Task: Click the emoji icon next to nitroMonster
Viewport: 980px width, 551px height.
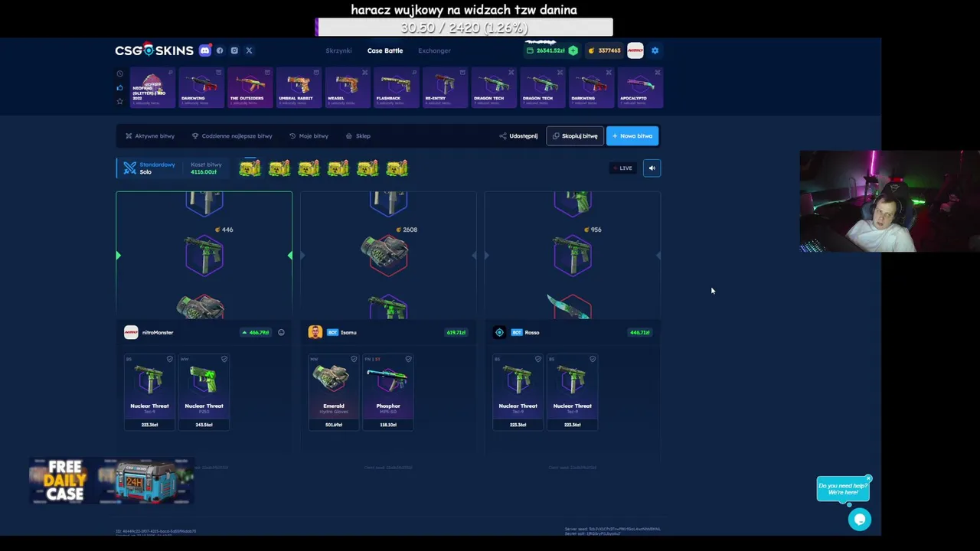Action: coord(281,332)
